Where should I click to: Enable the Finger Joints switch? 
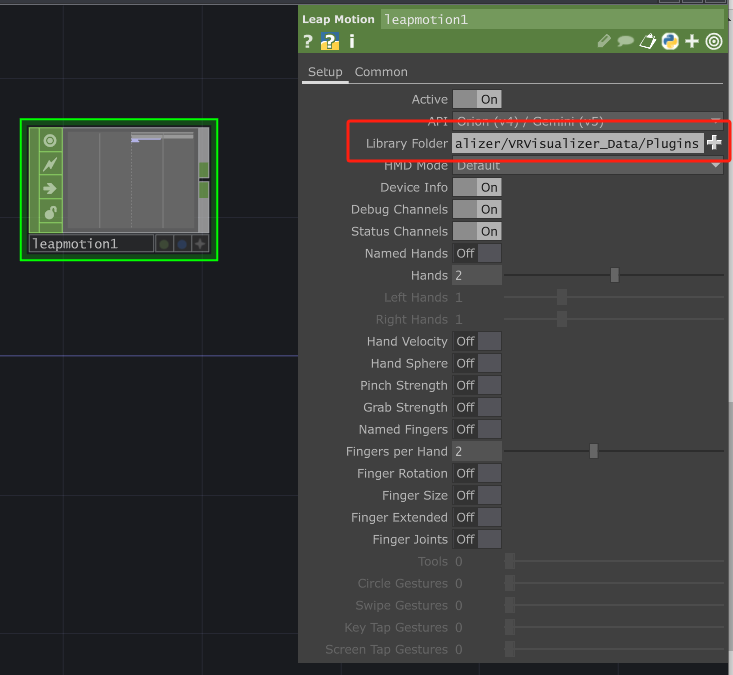click(x=477, y=539)
